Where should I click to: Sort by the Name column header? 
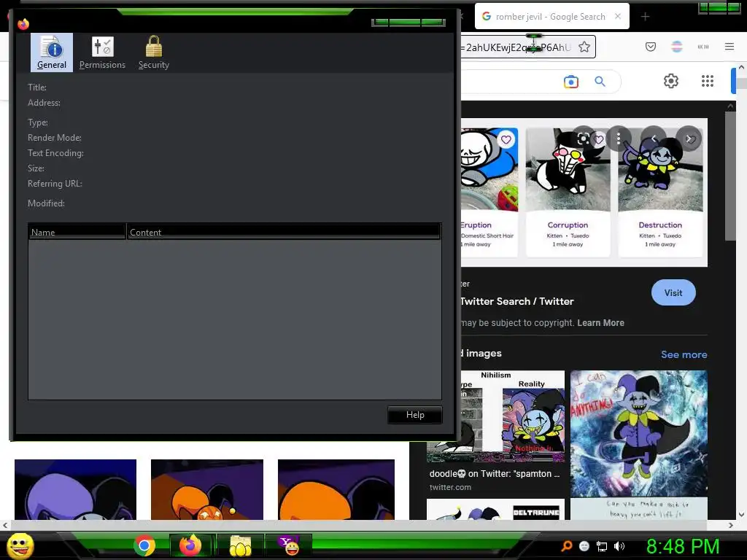coord(77,232)
